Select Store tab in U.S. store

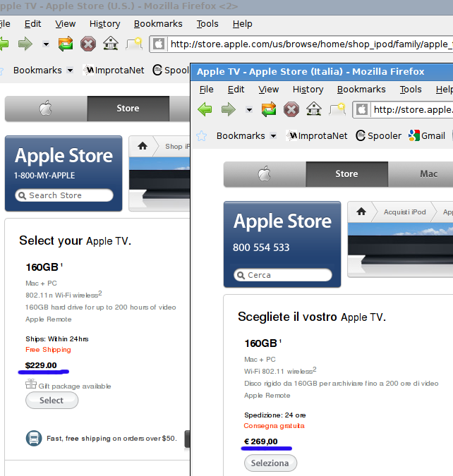tap(128, 109)
